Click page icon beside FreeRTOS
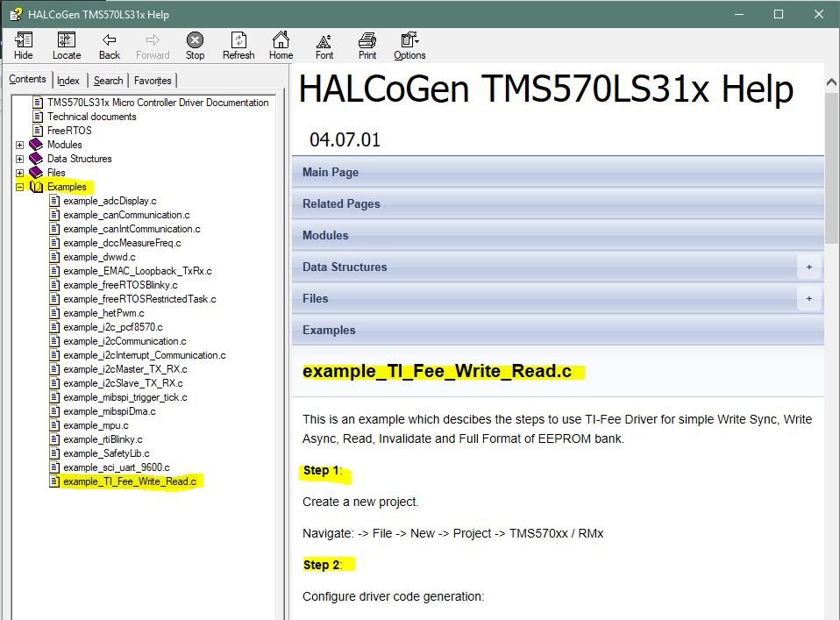This screenshot has height=620, width=840. click(x=38, y=130)
